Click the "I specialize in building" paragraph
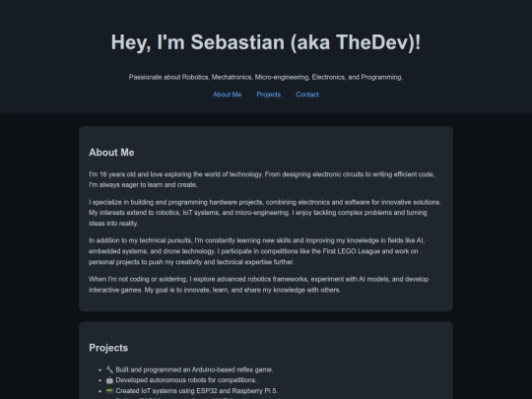532x399 pixels. click(265, 213)
